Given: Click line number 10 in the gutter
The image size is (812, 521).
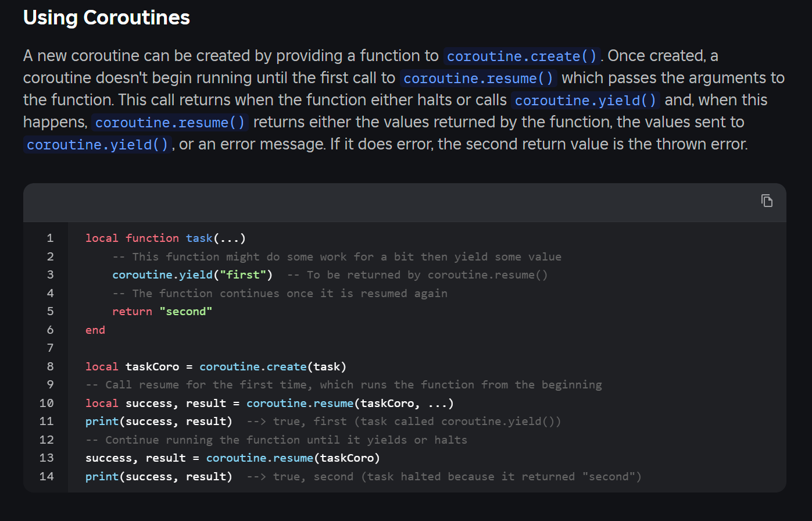Looking at the screenshot, I should (46, 402).
